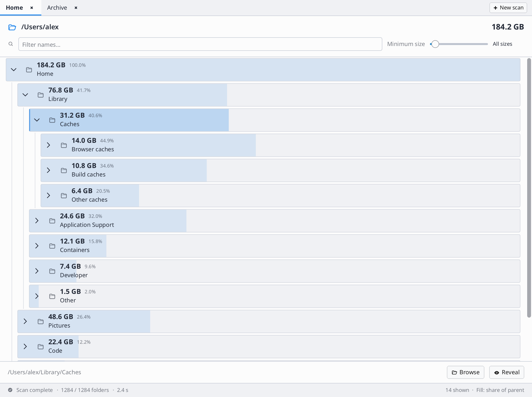This screenshot has width=532, height=397.
Task: Click the /Users/alex/Library/Caches path text
Action: [44, 372]
